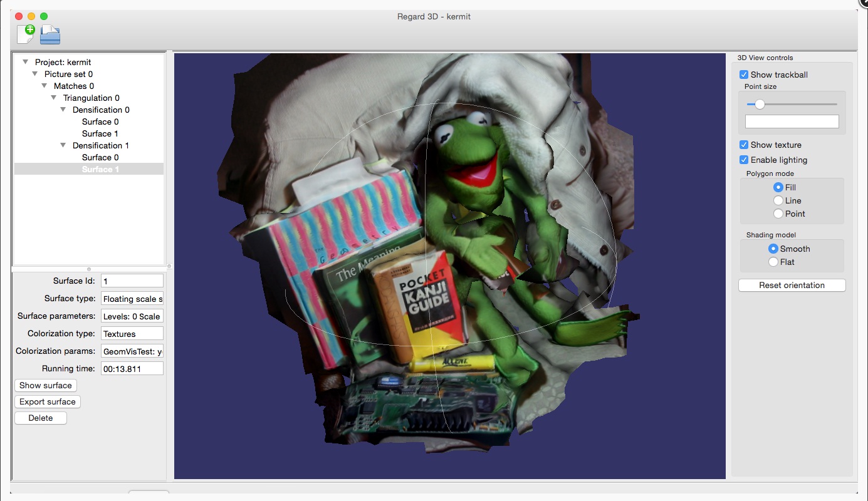The height and width of the screenshot is (501, 868).
Task: Collapse the Densification 0 disclosure triangle
Action: pos(63,110)
